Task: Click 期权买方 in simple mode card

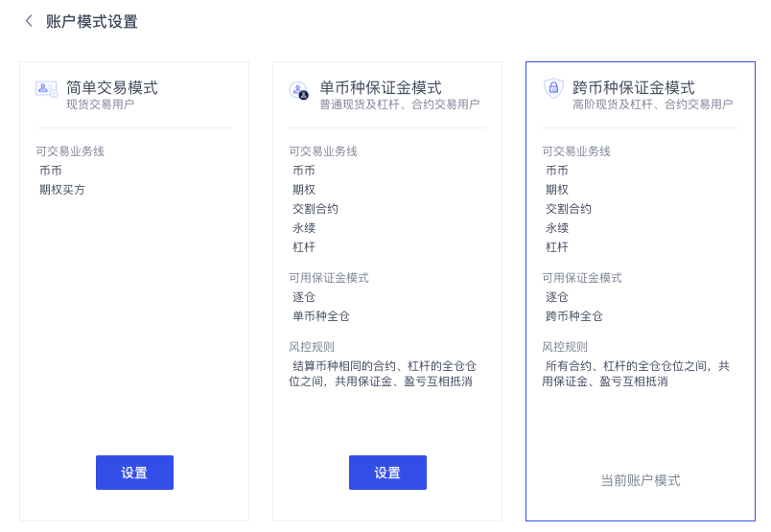Action: coord(62,190)
